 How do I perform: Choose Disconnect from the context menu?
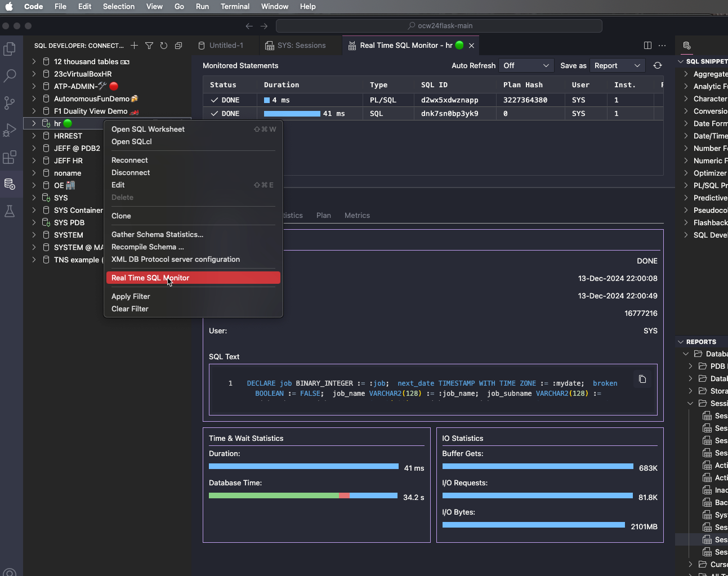(x=193, y=172)
